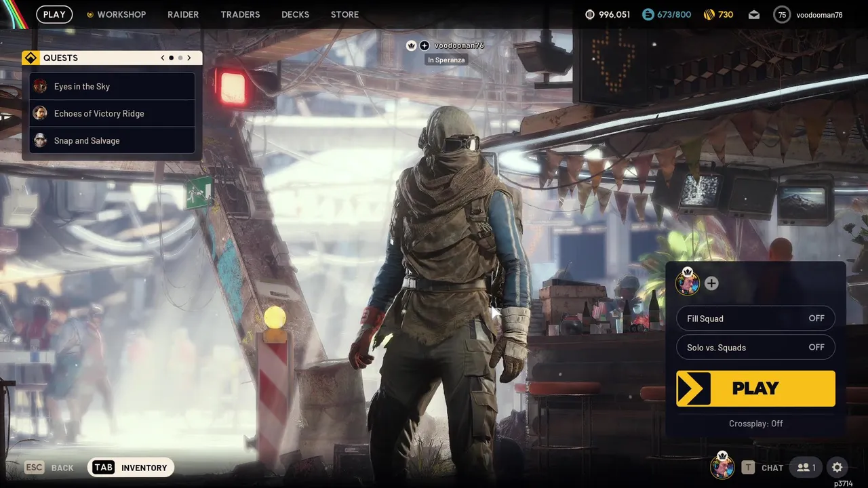Viewport: 868px width, 488px height.
Task: Click the Snap and Salvage portrait icon
Action: [x=40, y=140]
